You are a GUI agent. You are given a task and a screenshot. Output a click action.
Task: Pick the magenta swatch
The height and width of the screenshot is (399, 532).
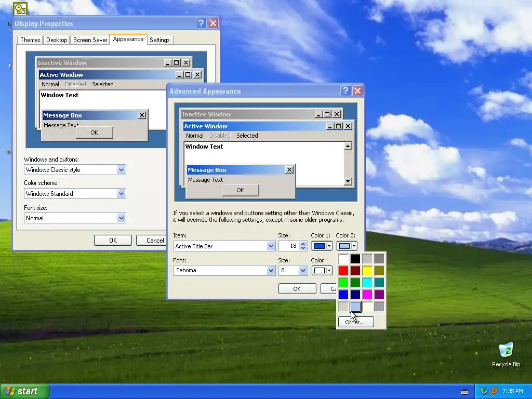(367, 295)
